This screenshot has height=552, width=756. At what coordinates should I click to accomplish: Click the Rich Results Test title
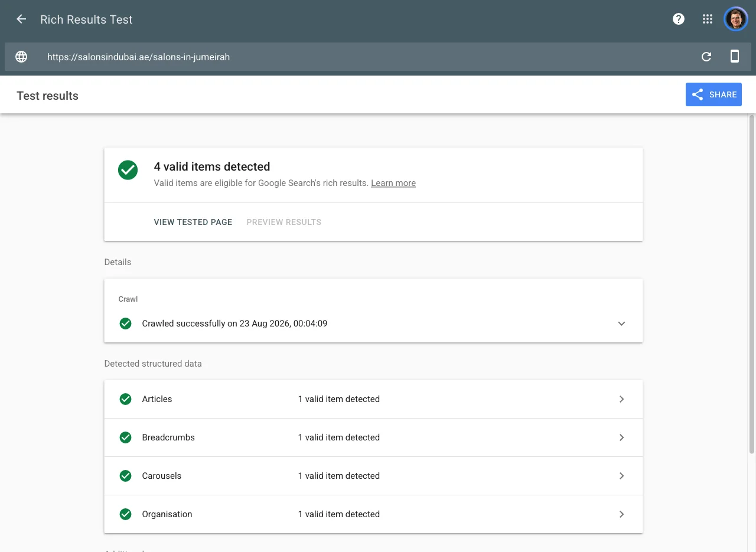point(86,19)
